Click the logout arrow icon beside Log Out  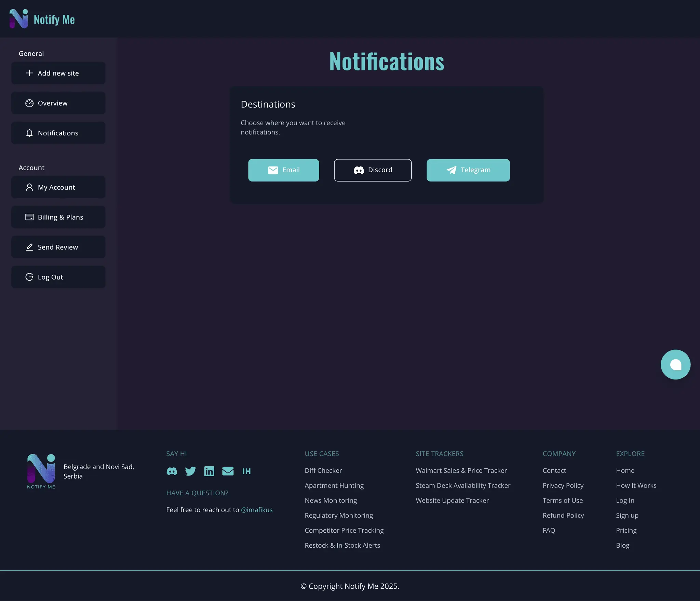[x=29, y=277]
